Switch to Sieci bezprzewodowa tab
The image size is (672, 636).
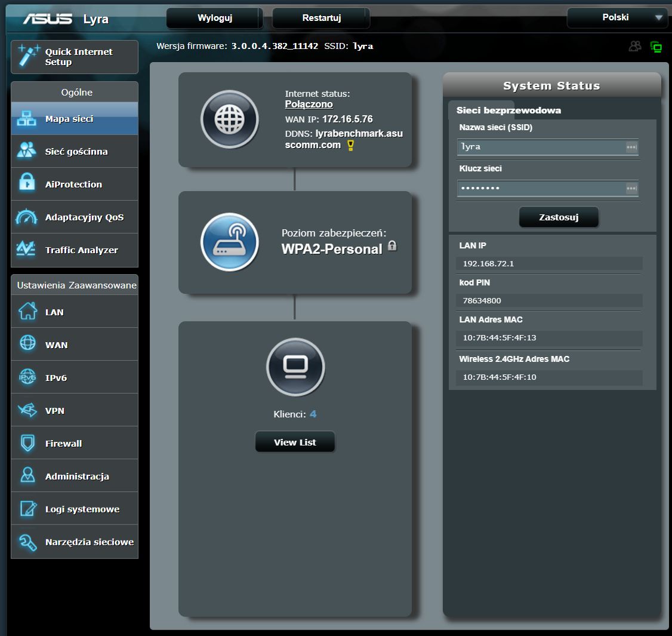(x=508, y=110)
